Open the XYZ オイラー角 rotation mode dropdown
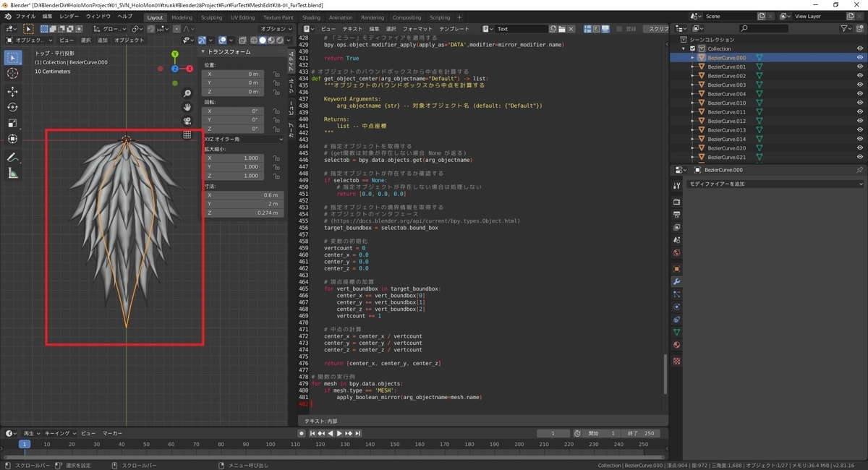This screenshot has width=868, height=470. tap(244, 139)
